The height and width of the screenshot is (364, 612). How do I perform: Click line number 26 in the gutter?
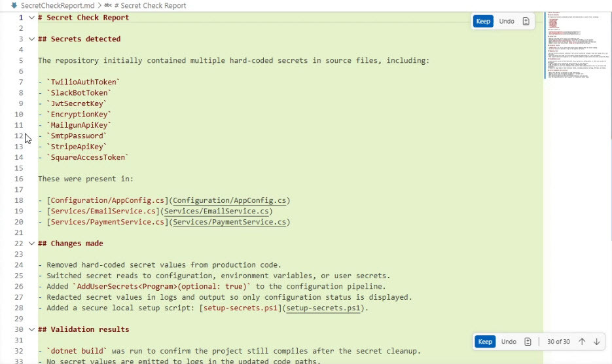(19, 286)
